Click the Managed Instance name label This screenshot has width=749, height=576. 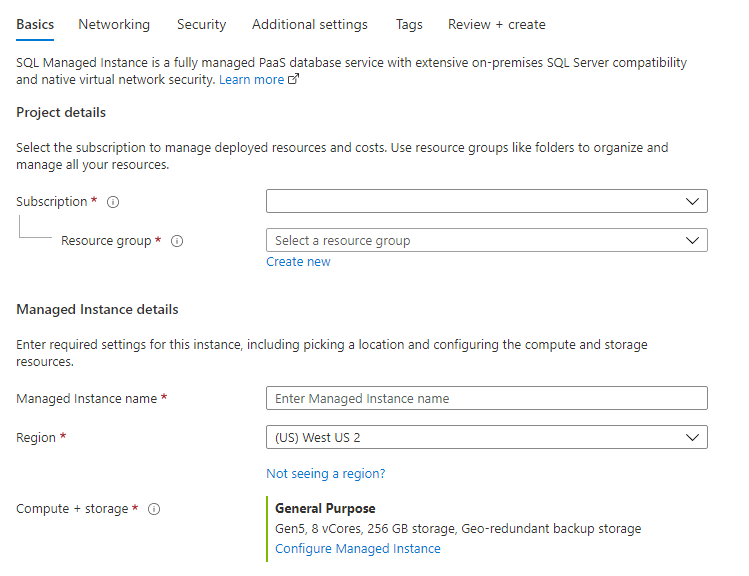coord(87,398)
